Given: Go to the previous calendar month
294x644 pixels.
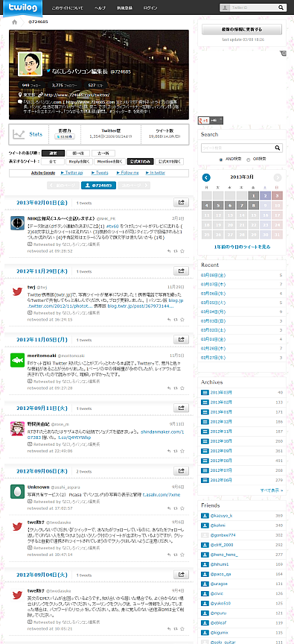Looking at the screenshot, I should [206, 177].
